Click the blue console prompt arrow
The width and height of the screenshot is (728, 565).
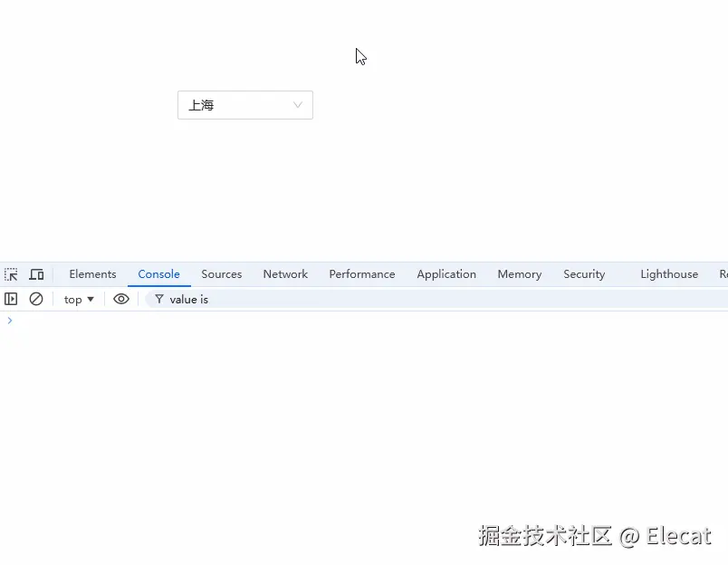coord(10,320)
